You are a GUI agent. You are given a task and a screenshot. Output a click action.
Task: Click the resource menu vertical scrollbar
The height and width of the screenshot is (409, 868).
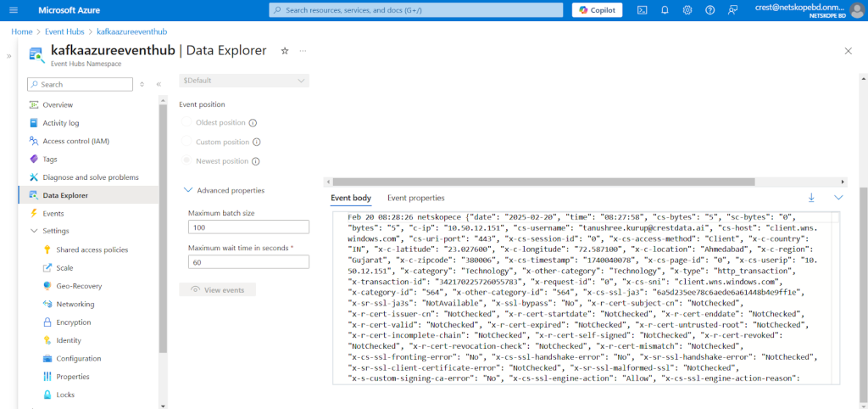tap(163, 227)
